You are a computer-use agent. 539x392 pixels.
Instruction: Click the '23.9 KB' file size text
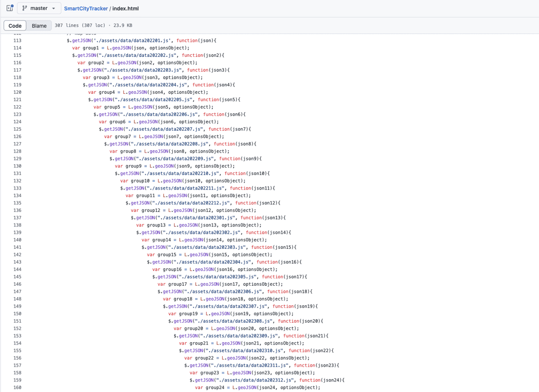click(x=123, y=25)
